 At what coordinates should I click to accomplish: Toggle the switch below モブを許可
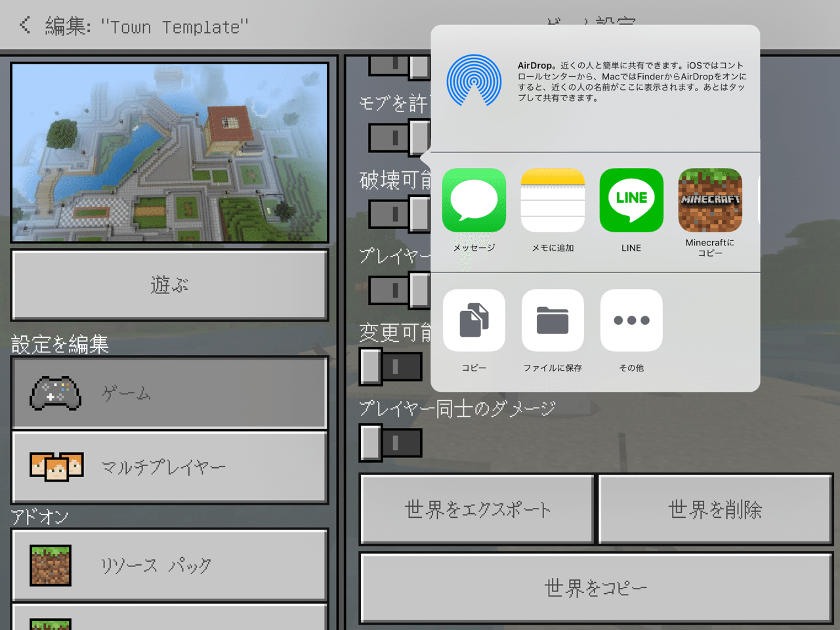pyautogui.click(x=398, y=138)
